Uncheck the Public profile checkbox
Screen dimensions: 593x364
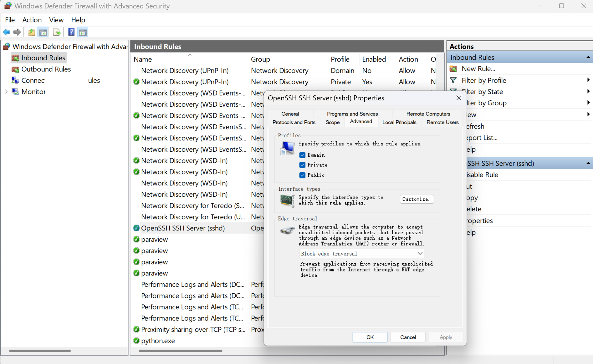click(x=302, y=175)
